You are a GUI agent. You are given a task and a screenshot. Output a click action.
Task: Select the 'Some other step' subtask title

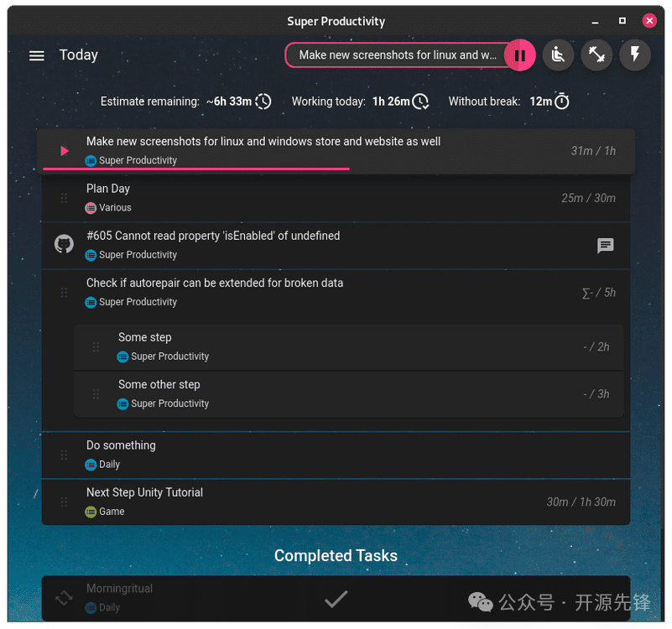(159, 384)
